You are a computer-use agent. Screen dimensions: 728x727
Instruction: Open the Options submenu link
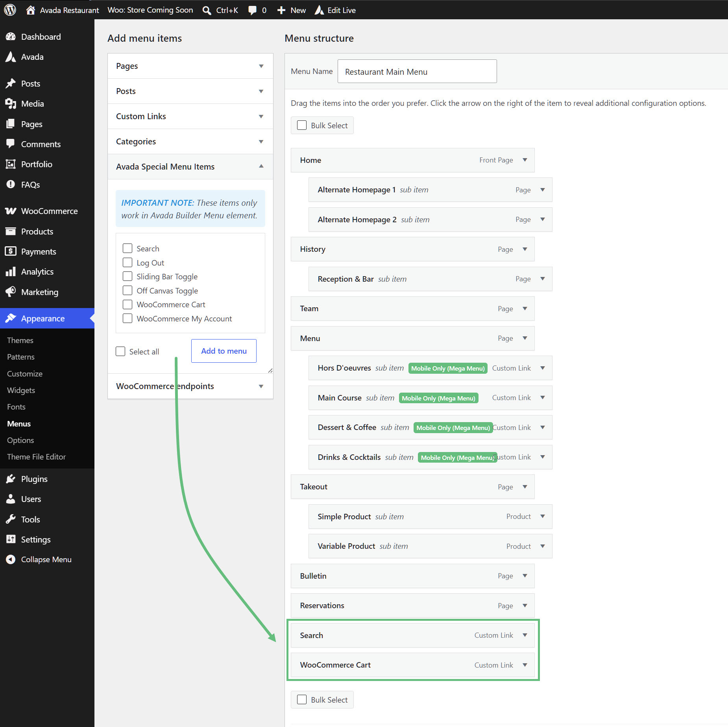[20, 440]
